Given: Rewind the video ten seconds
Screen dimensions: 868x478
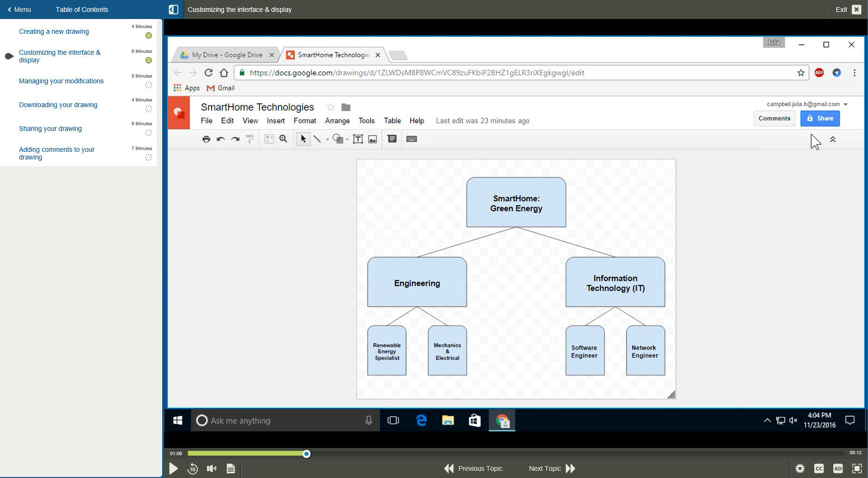Looking at the screenshot, I should pyautogui.click(x=193, y=468).
